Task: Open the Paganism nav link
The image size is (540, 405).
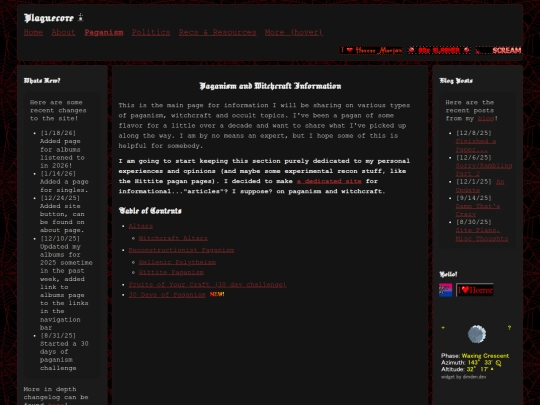Action: pyautogui.click(x=104, y=32)
